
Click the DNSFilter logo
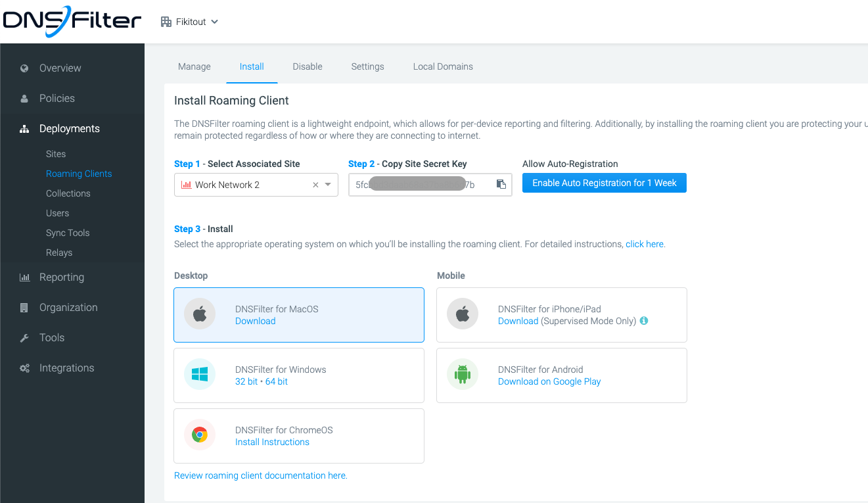tap(72, 21)
